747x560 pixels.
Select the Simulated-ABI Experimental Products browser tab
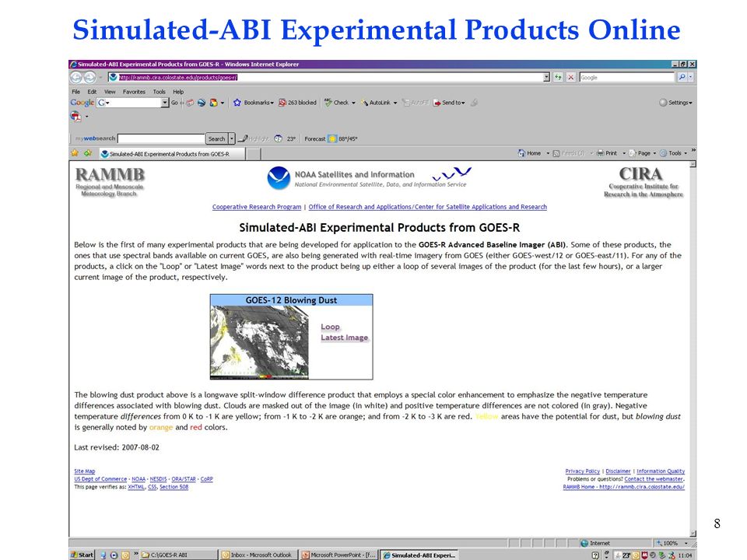(x=172, y=154)
